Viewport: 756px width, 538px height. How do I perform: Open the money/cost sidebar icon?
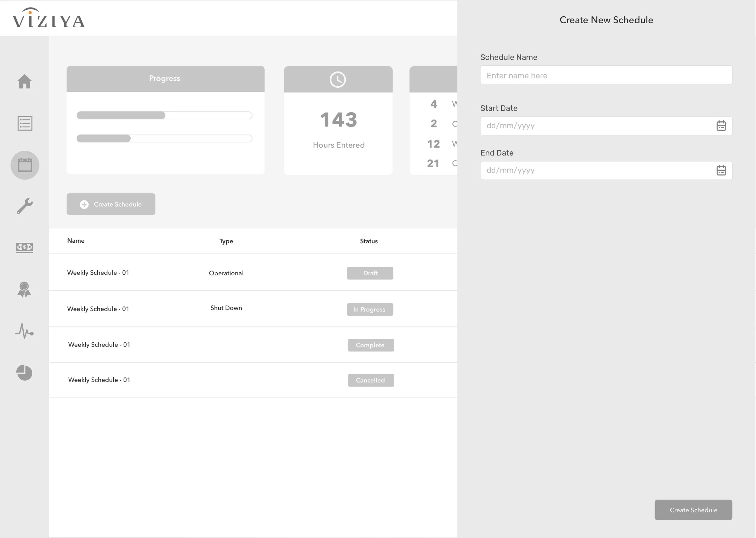(24, 248)
